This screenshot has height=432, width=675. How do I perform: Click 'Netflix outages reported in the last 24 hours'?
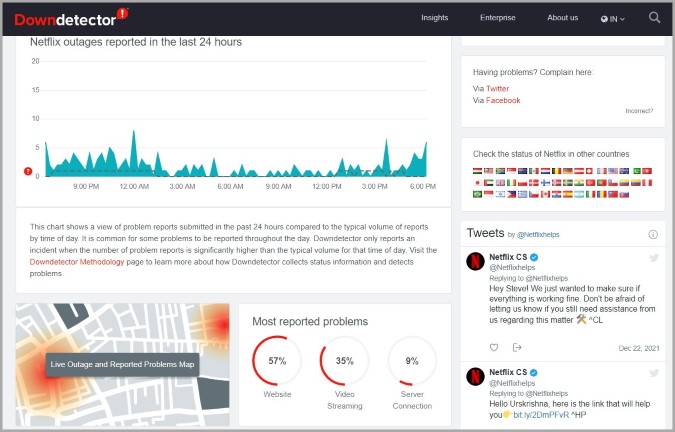click(x=136, y=42)
